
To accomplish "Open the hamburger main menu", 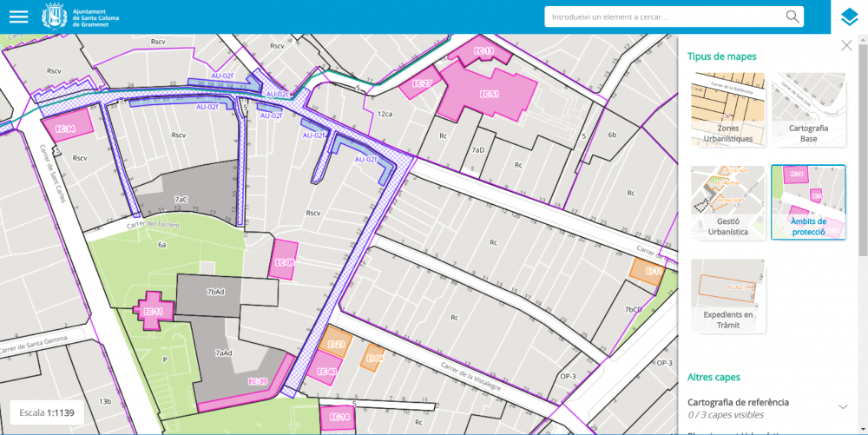I will [18, 16].
